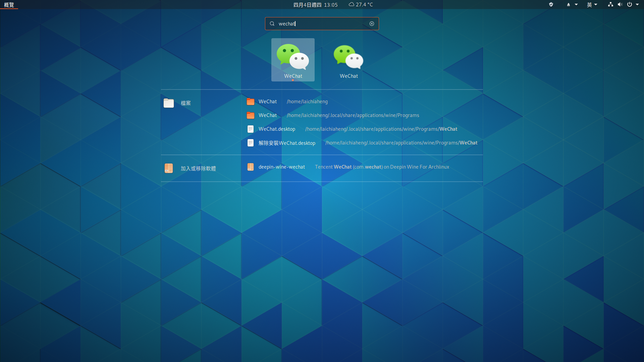Focus the wechat search input field
Screen dimensions: 644x362
(322, 24)
